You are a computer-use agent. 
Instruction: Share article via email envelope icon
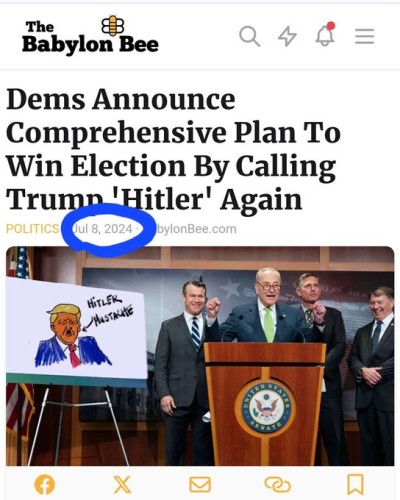[200, 485]
